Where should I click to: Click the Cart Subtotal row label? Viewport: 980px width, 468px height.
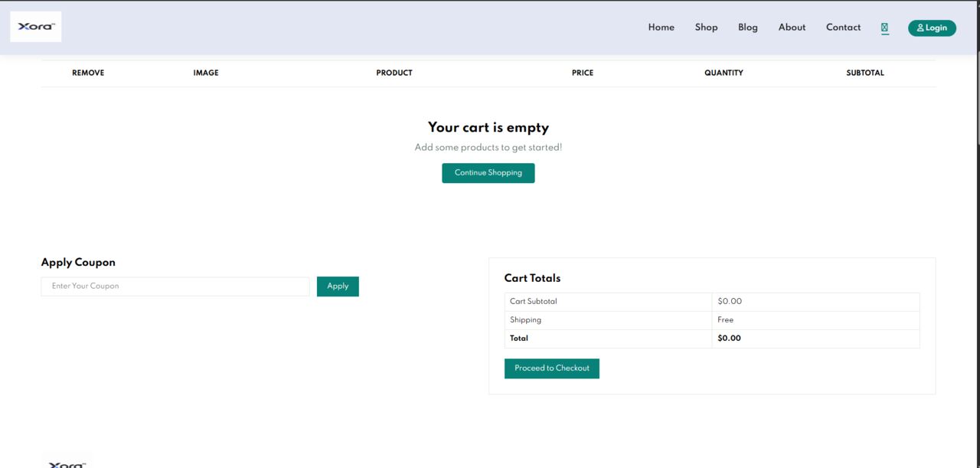pos(534,302)
